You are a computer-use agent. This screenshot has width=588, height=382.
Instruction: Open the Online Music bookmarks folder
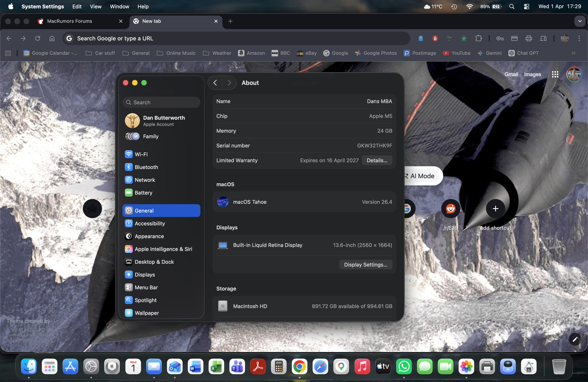pos(176,53)
